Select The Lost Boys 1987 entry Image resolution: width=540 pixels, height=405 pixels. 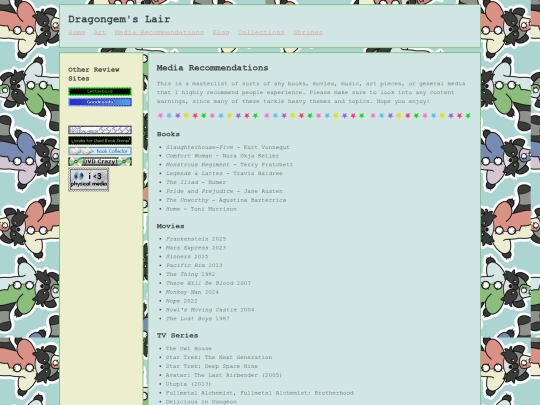click(198, 319)
